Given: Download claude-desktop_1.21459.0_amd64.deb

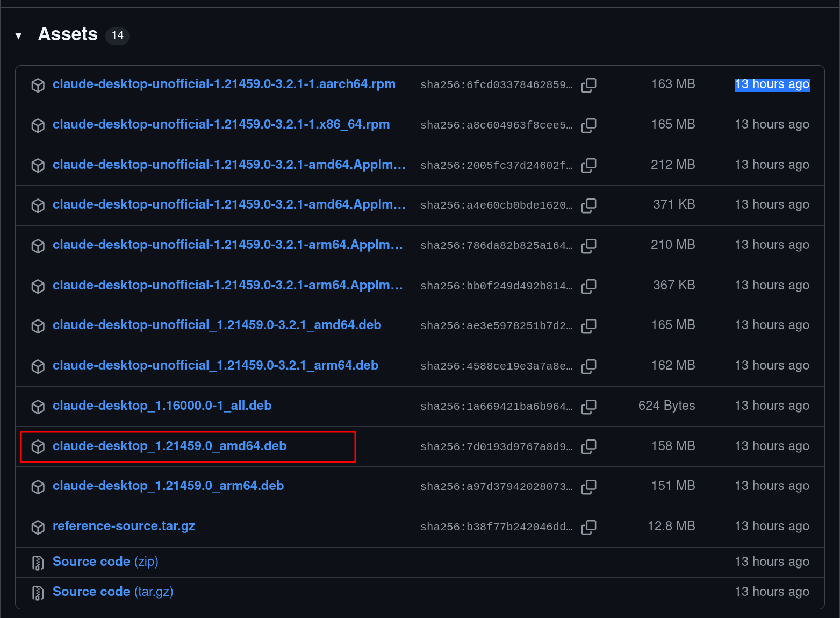Looking at the screenshot, I should pyautogui.click(x=170, y=446).
